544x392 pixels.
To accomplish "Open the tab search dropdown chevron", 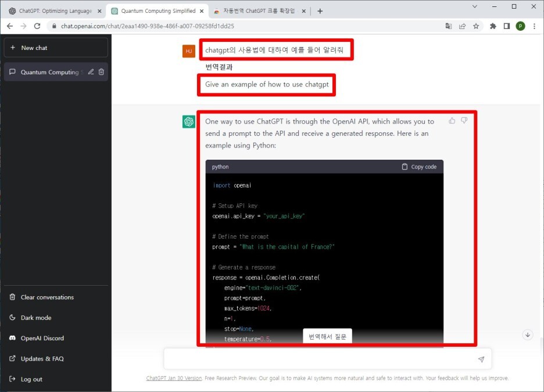I will click(475, 6).
